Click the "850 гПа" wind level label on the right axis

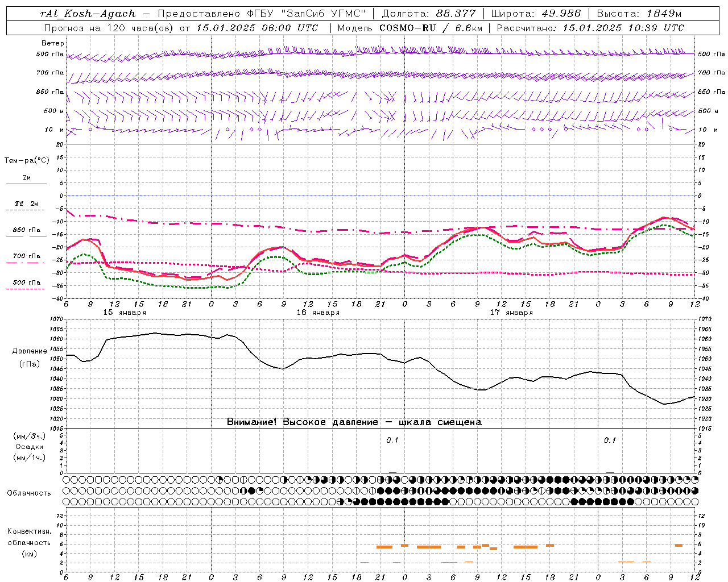coord(712,92)
